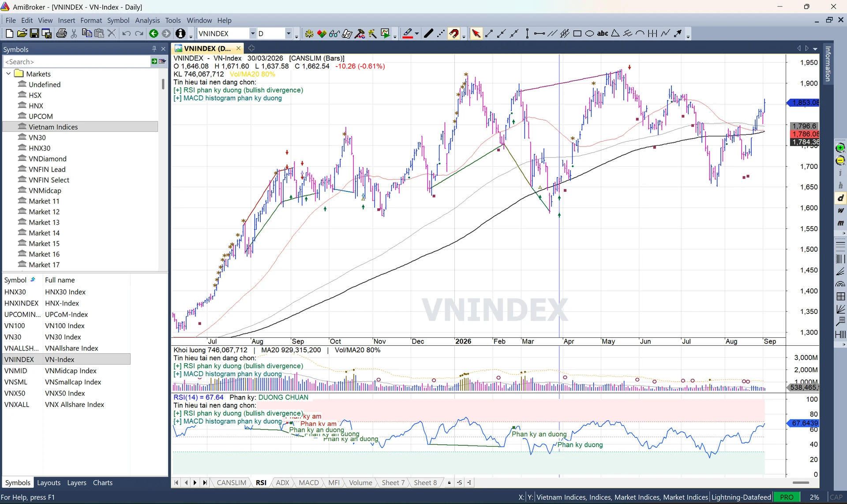847x504 pixels.
Task: Open the symbol Information icon
Action: click(180, 34)
